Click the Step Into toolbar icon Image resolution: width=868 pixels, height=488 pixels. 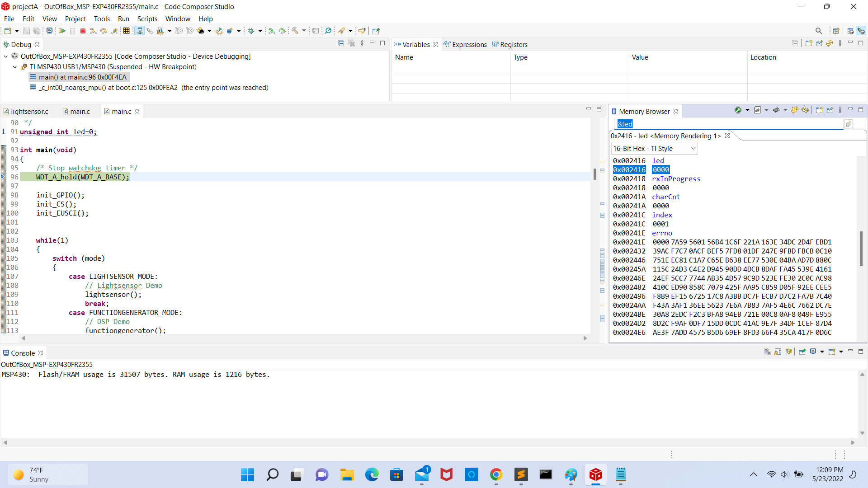tap(93, 31)
